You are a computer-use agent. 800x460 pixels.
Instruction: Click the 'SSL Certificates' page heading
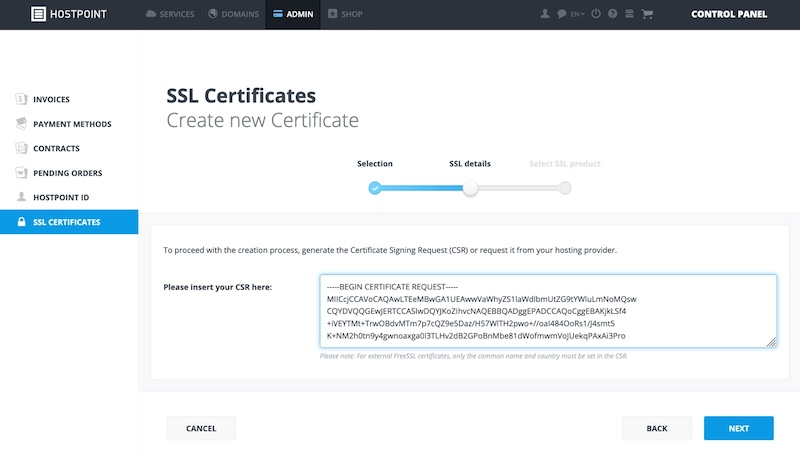coord(241,96)
